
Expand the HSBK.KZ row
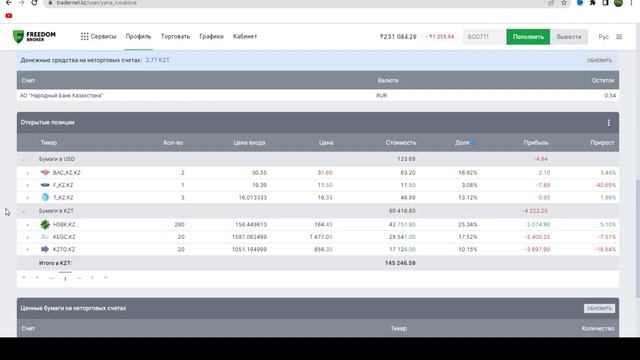click(x=27, y=225)
